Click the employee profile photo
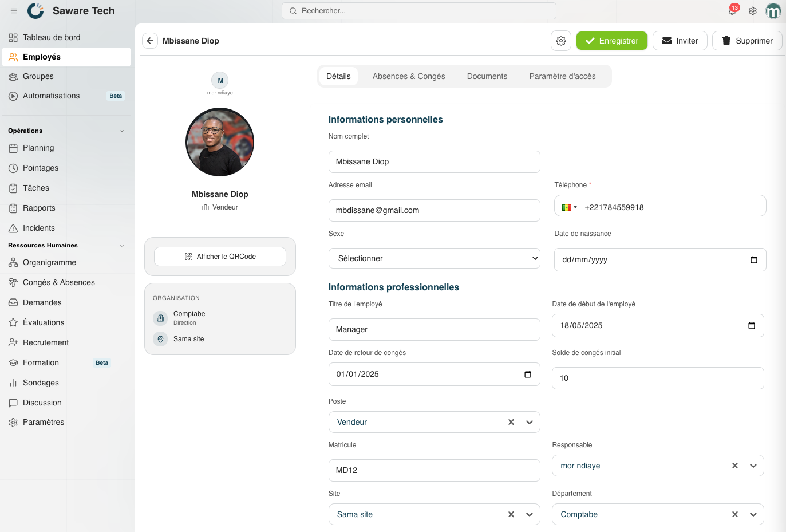Image resolution: width=786 pixels, height=532 pixels. pyautogui.click(x=220, y=142)
